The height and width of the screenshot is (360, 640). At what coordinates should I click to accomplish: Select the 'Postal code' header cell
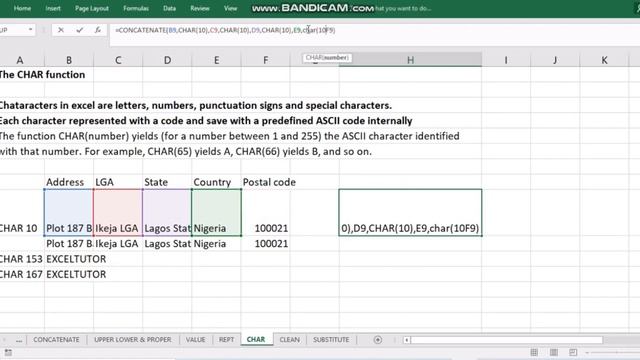click(266, 182)
